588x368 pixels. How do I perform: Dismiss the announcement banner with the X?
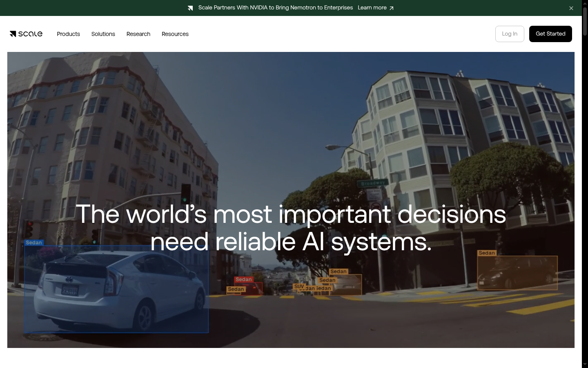(571, 8)
